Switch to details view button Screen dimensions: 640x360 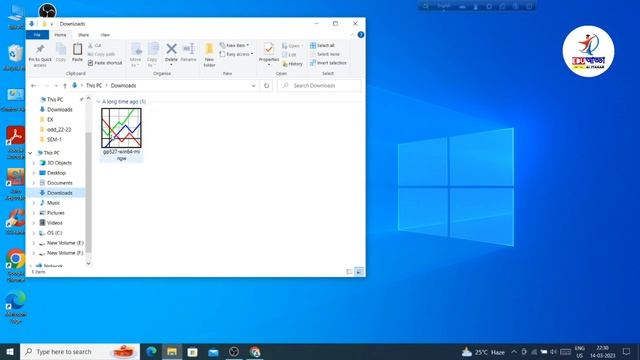click(349, 271)
